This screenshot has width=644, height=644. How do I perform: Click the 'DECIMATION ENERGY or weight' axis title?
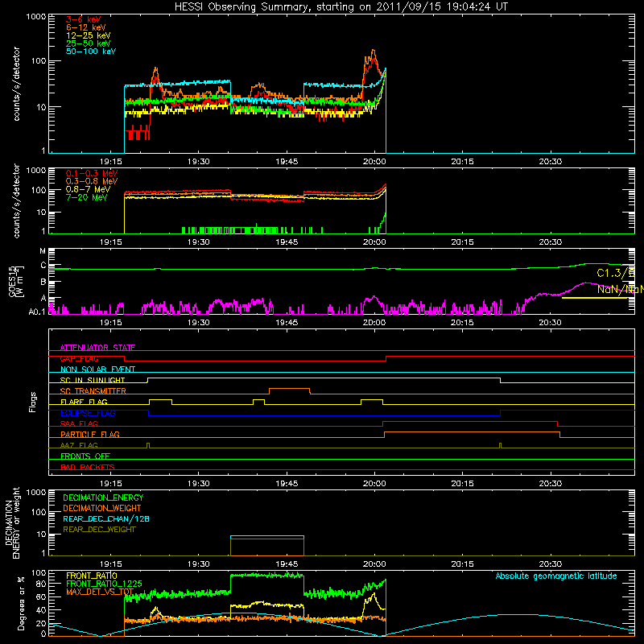click(12, 522)
